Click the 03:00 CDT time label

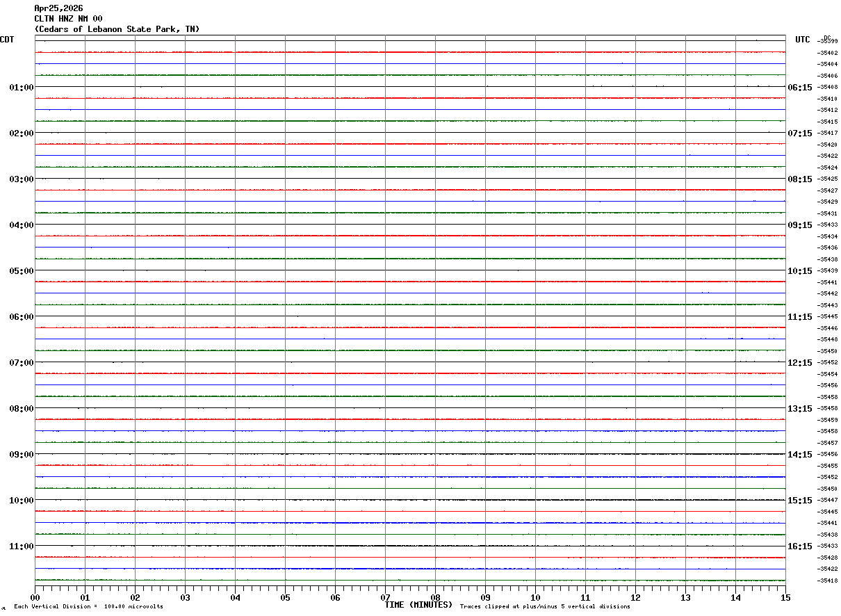click(x=22, y=179)
